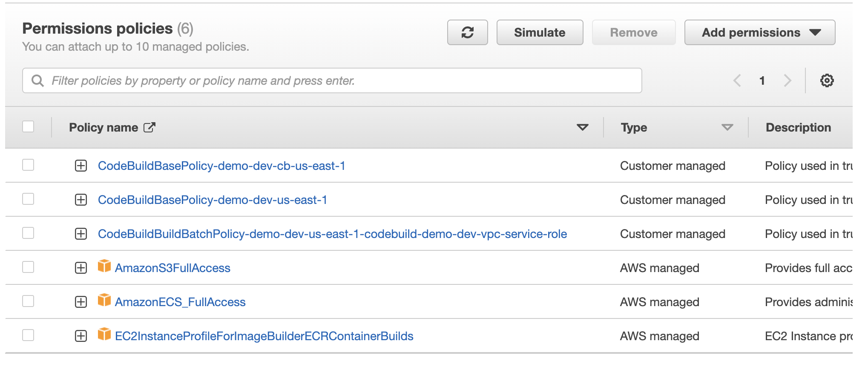The height and width of the screenshot is (367, 868).
Task: Click the previous page arrow
Action: 737,80
